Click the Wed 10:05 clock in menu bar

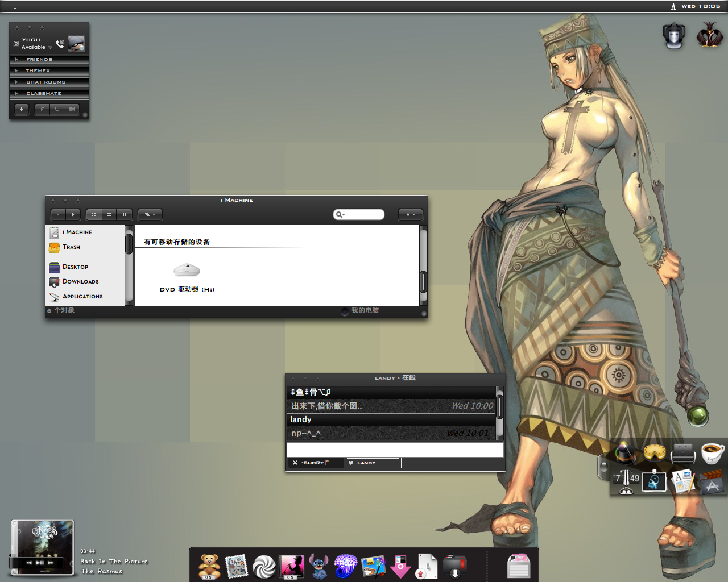click(x=701, y=6)
